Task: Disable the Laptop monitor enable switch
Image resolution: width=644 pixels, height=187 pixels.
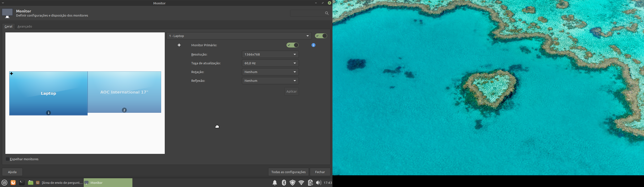Action: 321,36
